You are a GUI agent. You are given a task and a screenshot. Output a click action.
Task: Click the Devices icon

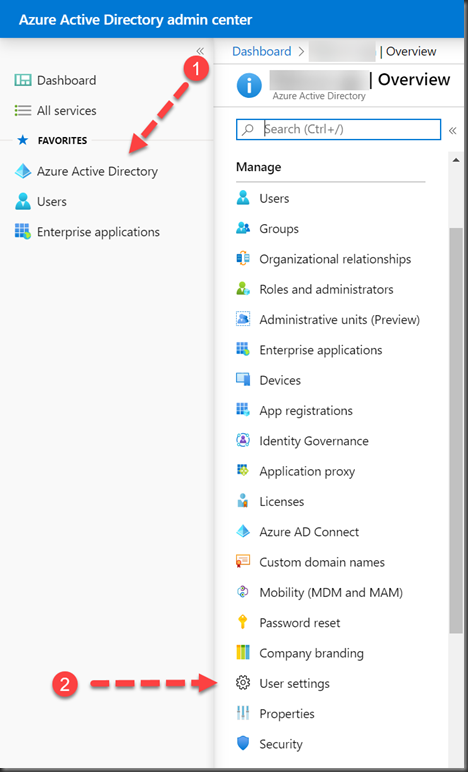(243, 380)
